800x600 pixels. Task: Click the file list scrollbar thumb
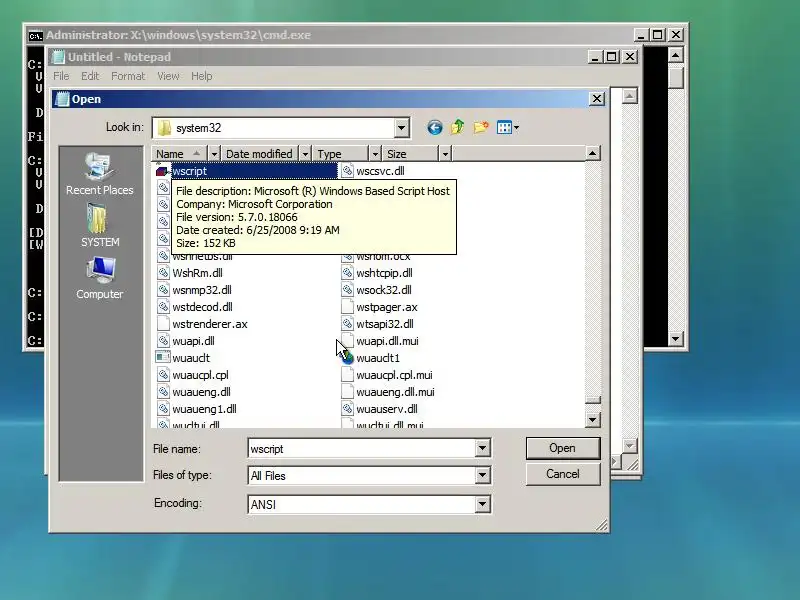[x=592, y=399]
